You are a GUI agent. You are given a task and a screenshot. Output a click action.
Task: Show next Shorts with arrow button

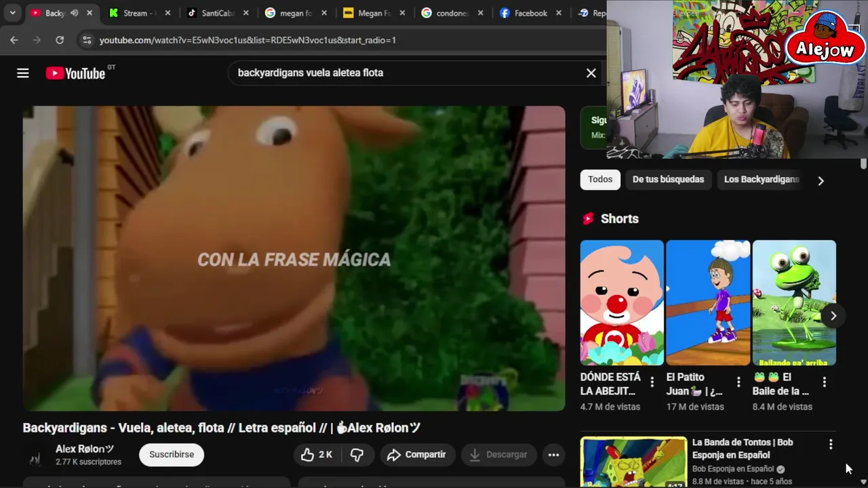pos(833,316)
